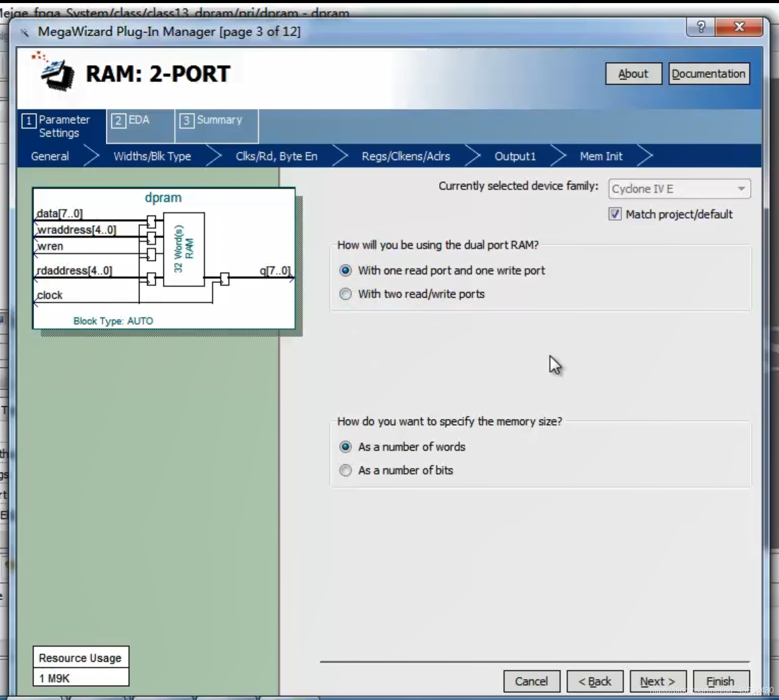The width and height of the screenshot is (779, 700).
Task: Click the wizard title bar icon
Action: click(24, 33)
